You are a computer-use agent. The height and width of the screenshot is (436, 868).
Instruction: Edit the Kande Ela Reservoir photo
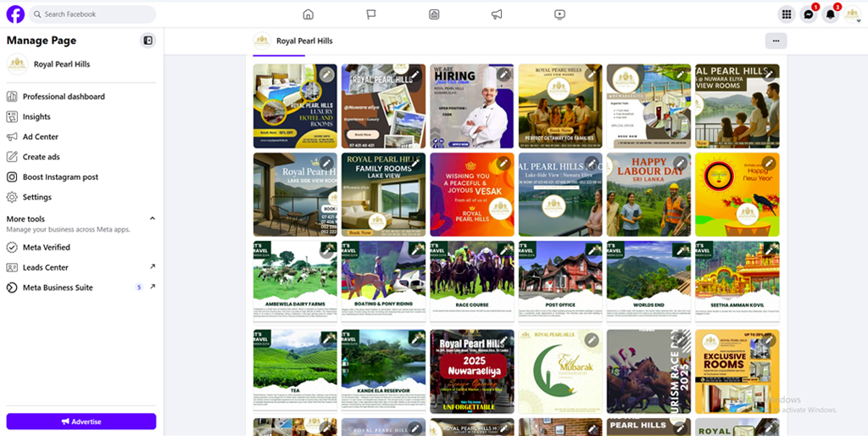(x=415, y=340)
